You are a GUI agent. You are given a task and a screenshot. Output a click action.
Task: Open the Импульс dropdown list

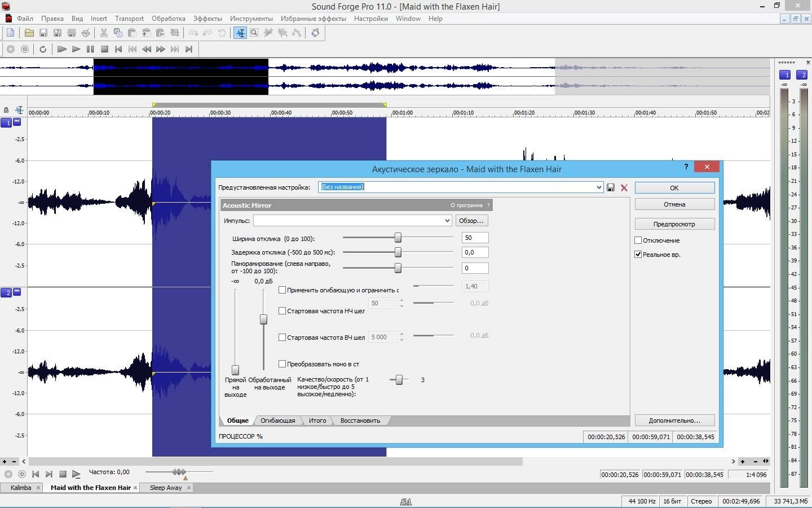[447, 221]
